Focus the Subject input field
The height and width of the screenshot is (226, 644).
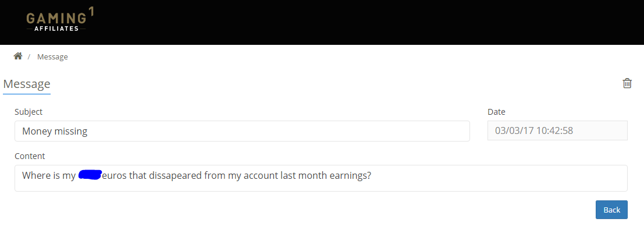pos(242,131)
